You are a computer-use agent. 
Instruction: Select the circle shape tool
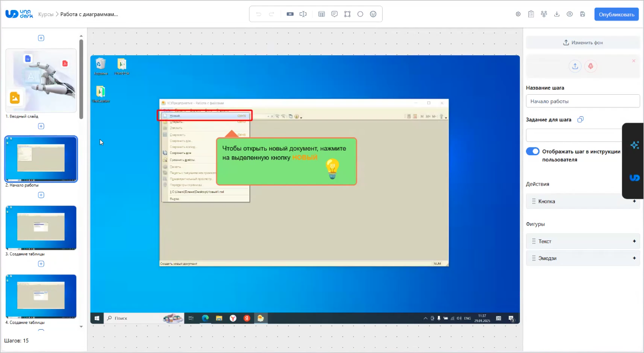click(360, 14)
